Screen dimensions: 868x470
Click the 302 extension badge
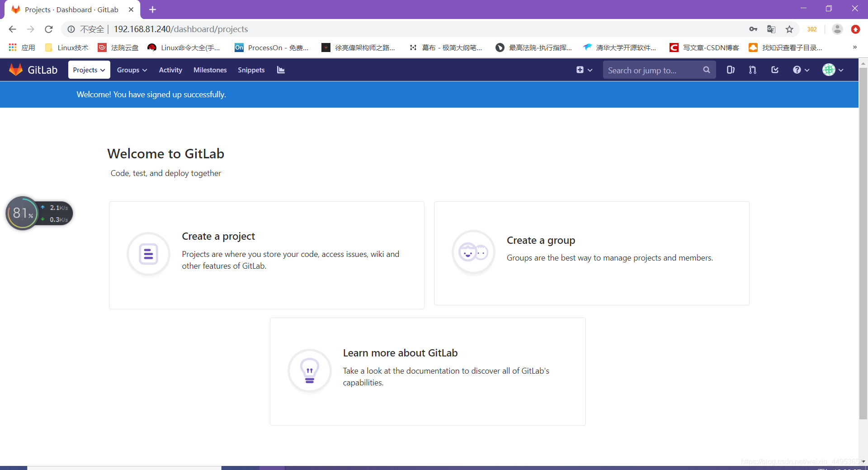point(812,29)
